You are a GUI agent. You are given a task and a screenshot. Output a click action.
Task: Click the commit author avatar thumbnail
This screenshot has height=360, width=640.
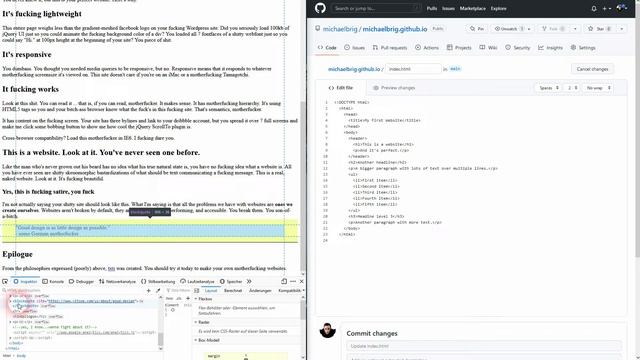click(327, 330)
